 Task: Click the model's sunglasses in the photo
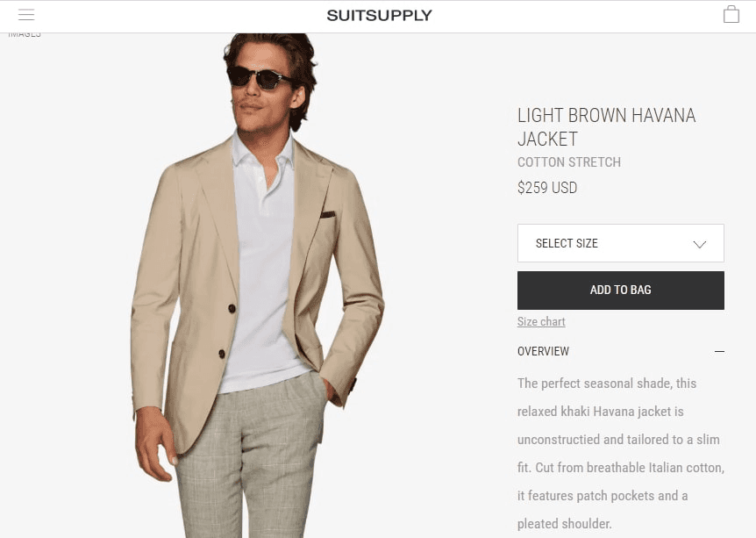261,78
